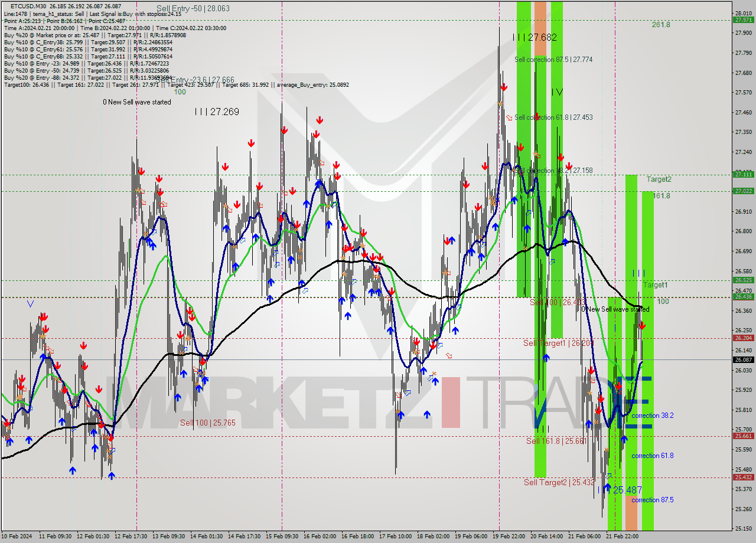
Task: Click the '20 Feb 14:00' time axis label
Action: coord(546,537)
